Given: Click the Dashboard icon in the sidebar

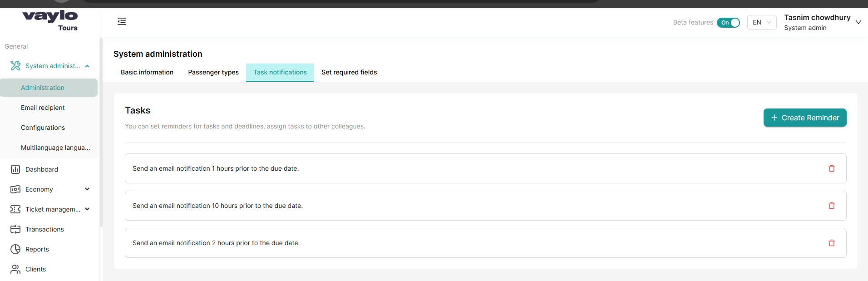Looking at the screenshot, I should [x=15, y=169].
